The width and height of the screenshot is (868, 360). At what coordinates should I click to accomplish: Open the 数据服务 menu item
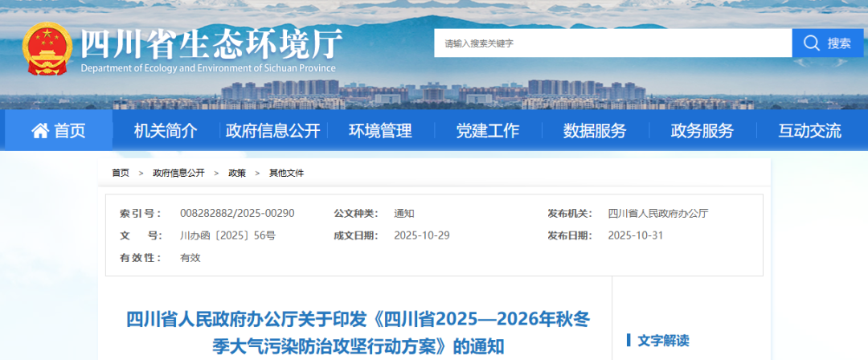click(x=595, y=131)
